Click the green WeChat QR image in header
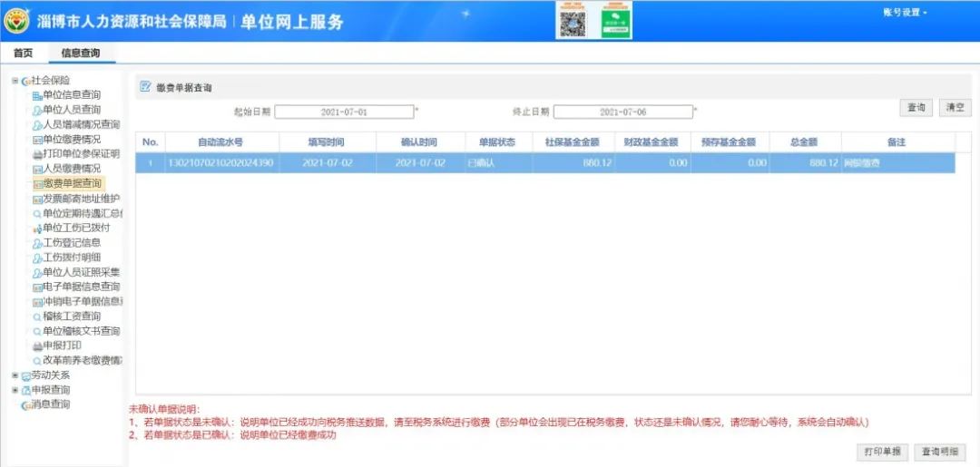 (615, 23)
